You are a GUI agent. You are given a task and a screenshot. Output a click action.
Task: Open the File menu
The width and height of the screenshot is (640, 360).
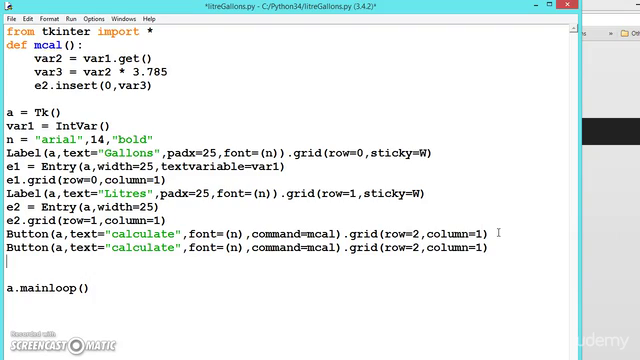(x=11, y=19)
